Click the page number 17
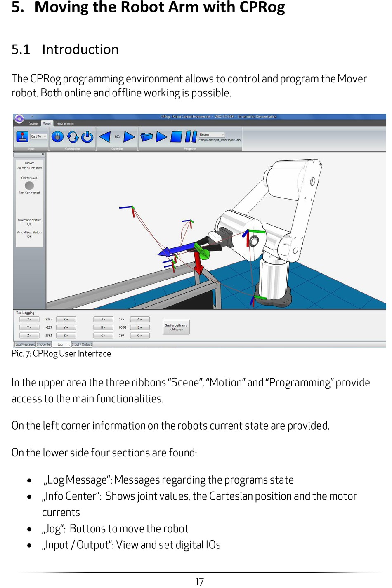This screenshot has width=392, height=588. click(200, 582)
